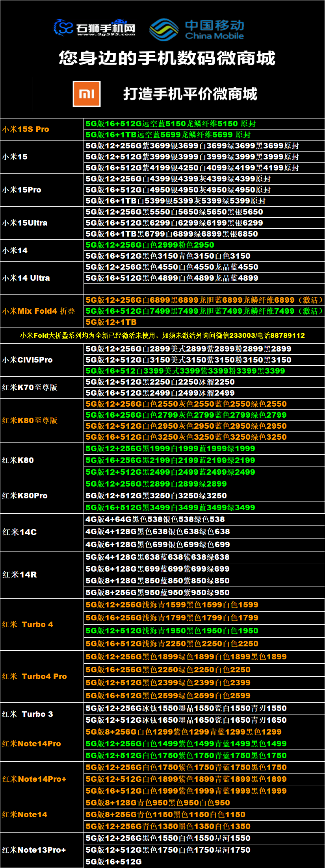Select the 红米Note13Pro+ model label
325x868 pixels.
point(34,850)
